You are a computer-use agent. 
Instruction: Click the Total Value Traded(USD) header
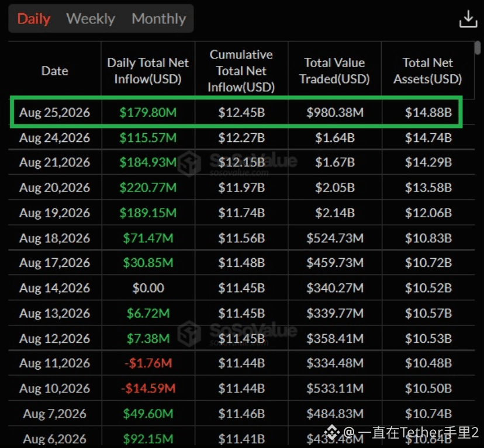pos(334,71)
